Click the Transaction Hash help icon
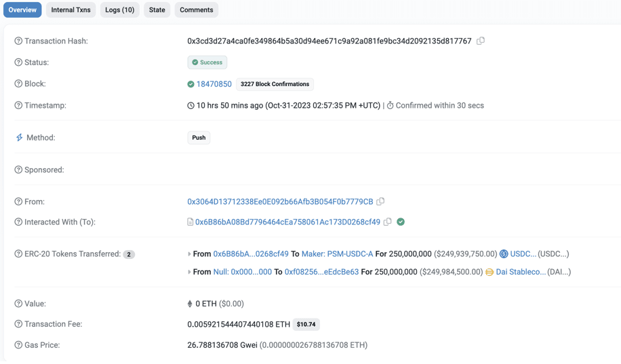This screenshot has width=621, height=364. pos(18,41)
